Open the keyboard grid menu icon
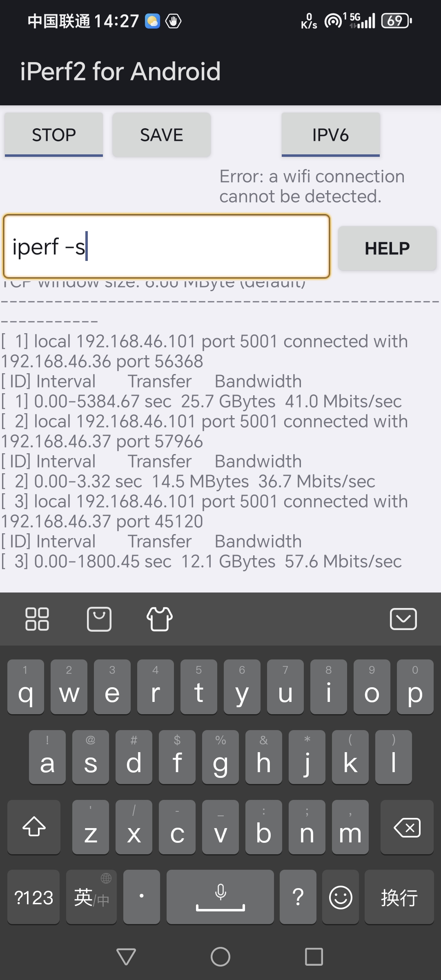The width and height of the screenshot is (441, 980). pyautogui.click(x=37, y=619)
